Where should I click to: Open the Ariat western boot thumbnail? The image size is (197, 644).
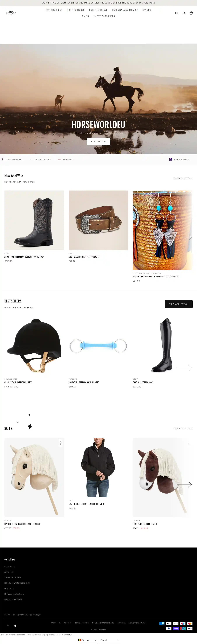(x=34, y=220)
